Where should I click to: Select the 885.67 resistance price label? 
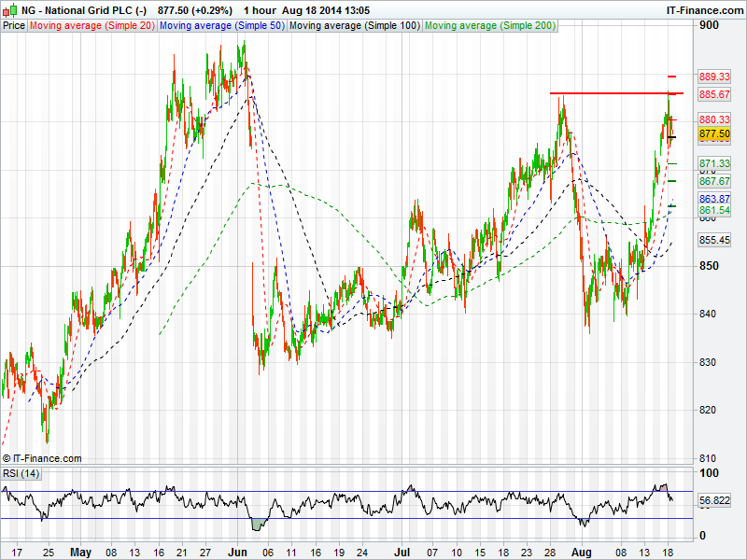pyautogui.click(x=713, y=95)
